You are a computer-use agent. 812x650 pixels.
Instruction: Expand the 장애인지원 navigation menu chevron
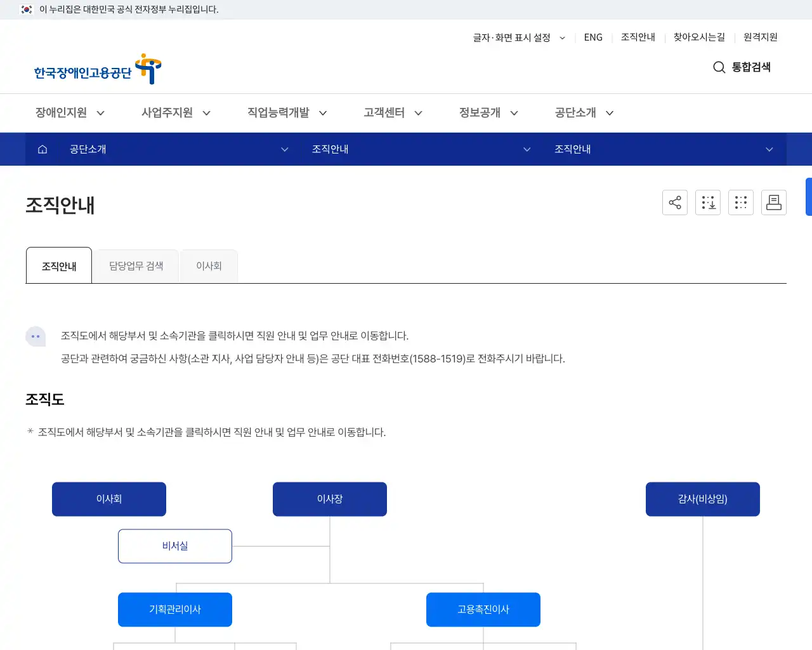100,112
